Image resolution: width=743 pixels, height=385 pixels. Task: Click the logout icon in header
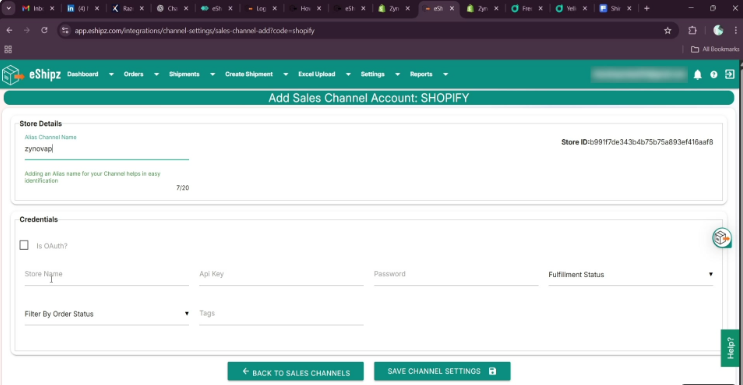click(730, 74)
